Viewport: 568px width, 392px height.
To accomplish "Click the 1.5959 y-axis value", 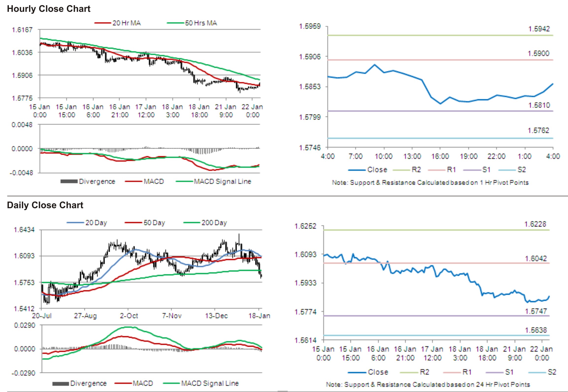I will pos(310,26).
